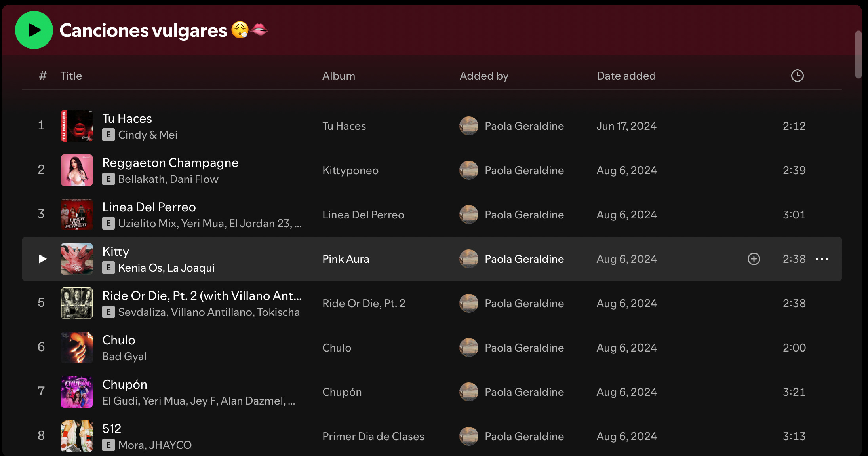
Task: Go to artist Kenia Os
Action: pyautogui.click(x=140, y=268)
